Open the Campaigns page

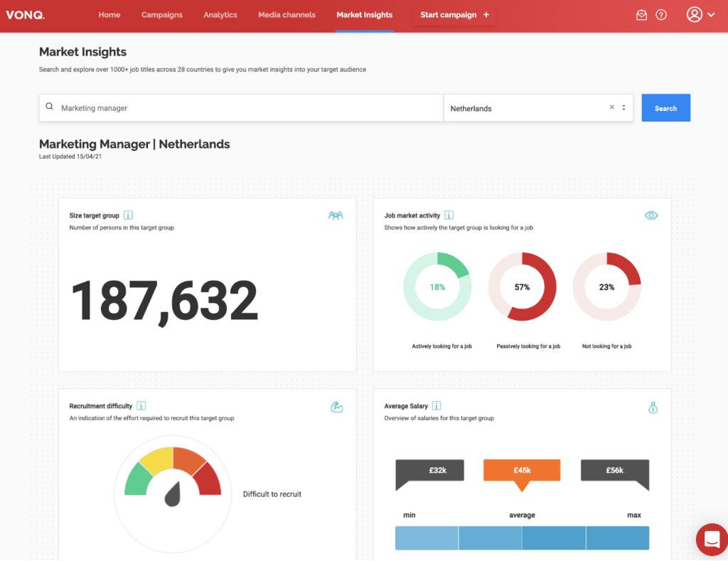161,15
